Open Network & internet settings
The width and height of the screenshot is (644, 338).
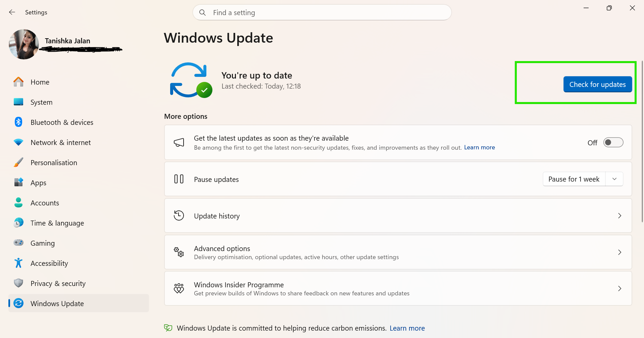coord(79,142)
